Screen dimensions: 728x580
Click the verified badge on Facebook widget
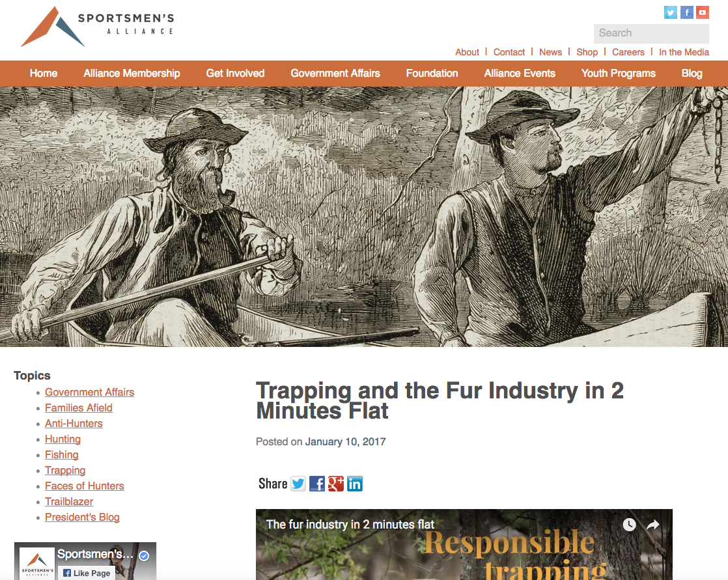(x=144, y=555)
